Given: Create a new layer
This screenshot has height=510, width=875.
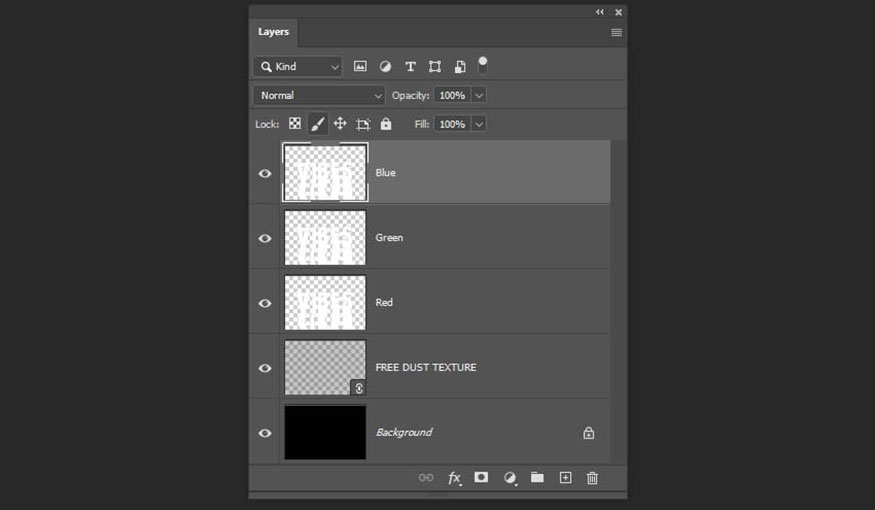Looking at the screenshot, I should tap(565, 478).
